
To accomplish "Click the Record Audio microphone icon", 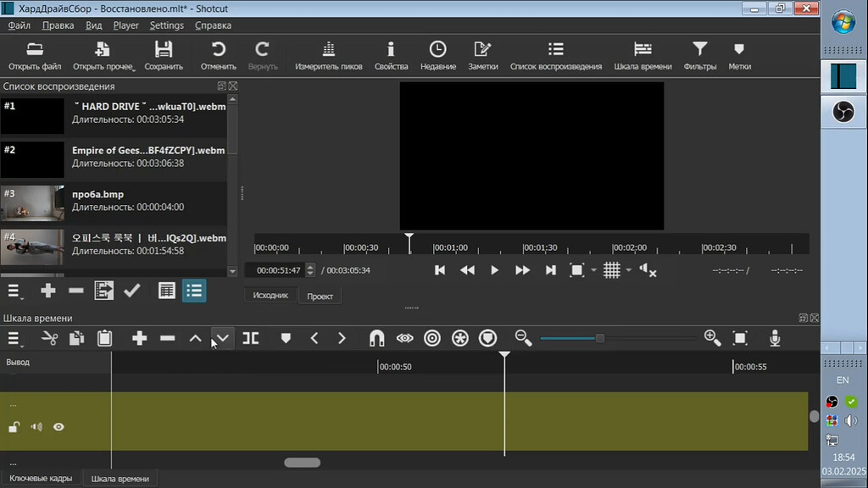I will [774, 338].
